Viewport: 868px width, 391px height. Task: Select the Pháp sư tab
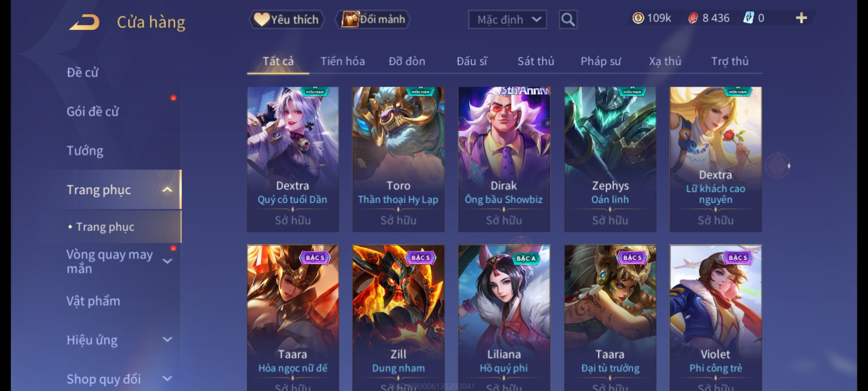600,61
